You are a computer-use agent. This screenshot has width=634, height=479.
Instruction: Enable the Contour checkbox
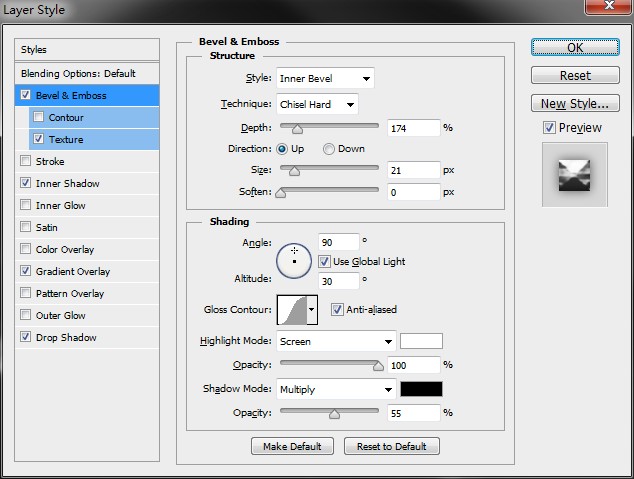point(38,117)
